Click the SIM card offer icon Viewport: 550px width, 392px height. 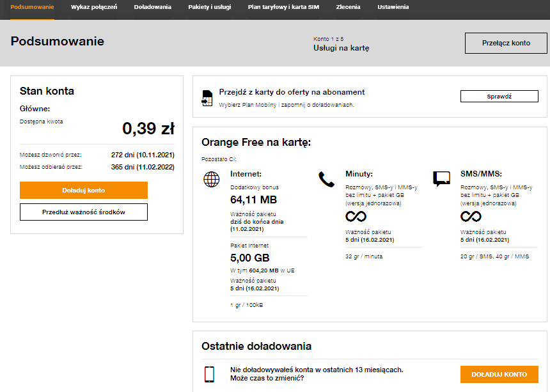207,97
